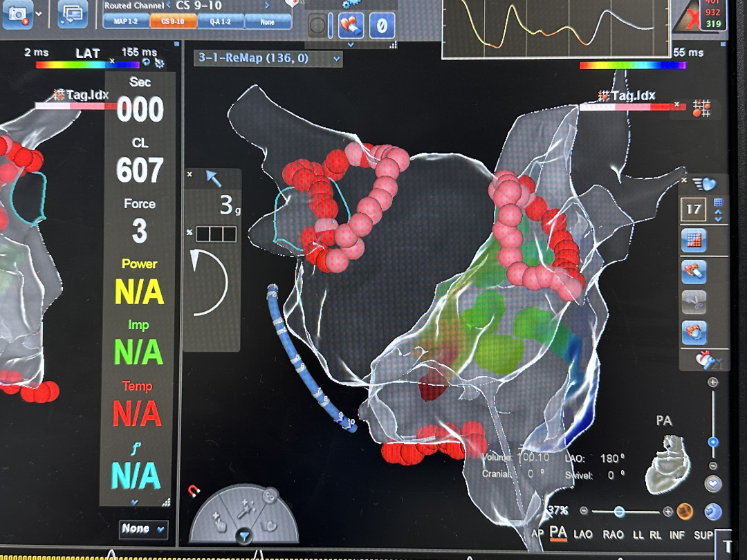Click the round record button in top toolbar
The width and height of the screenshot is (747, 560).
click(x=317, y=26)
